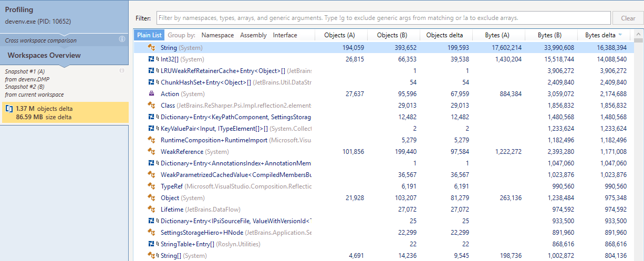Open the Workspaces Overview section
644x261 pixels.
pos(44,56)
